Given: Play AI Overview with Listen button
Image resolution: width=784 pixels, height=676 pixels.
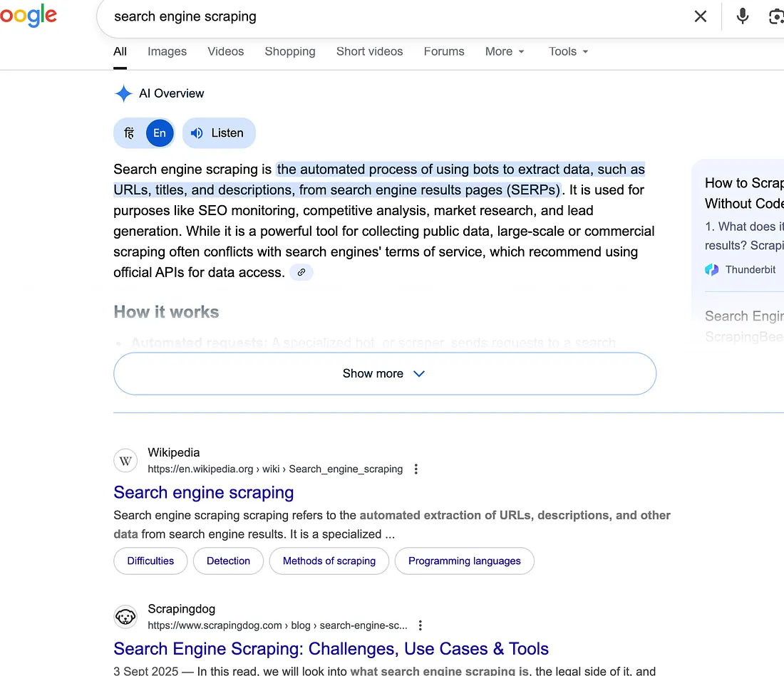Looking at the screenshot, I should [218, 133].
